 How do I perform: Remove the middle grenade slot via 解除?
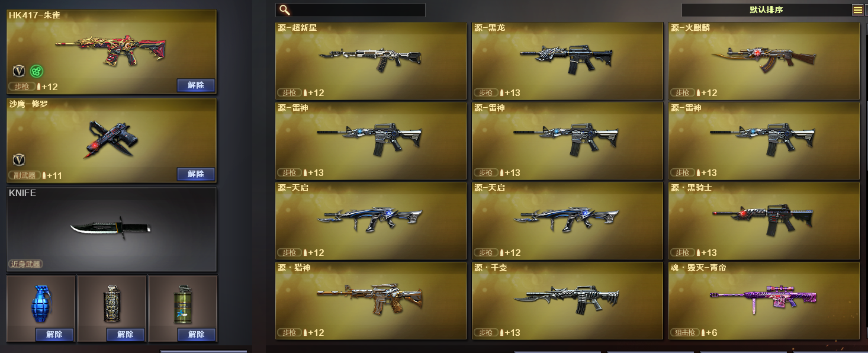click(x=126, y=335)
